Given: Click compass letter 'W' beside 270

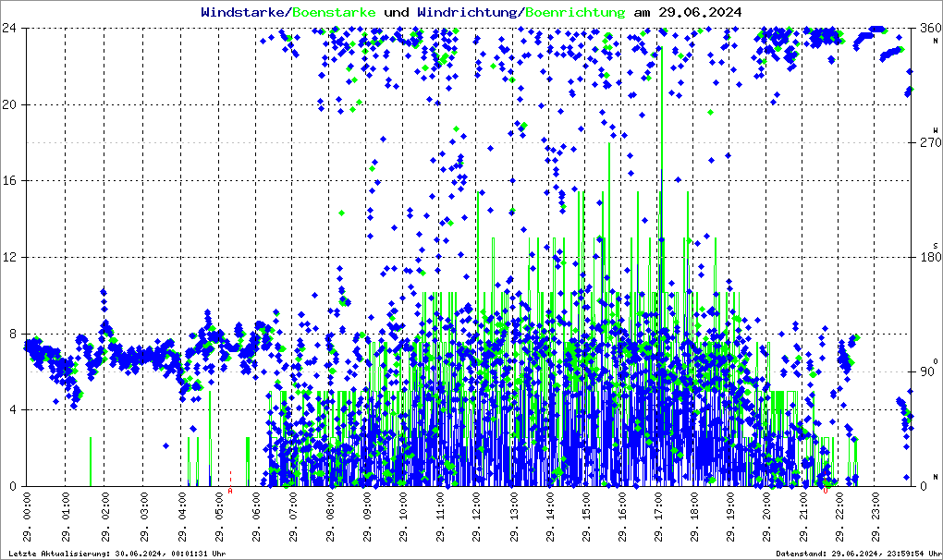Looking at the screenshot, I should click(x=936, y=129).
